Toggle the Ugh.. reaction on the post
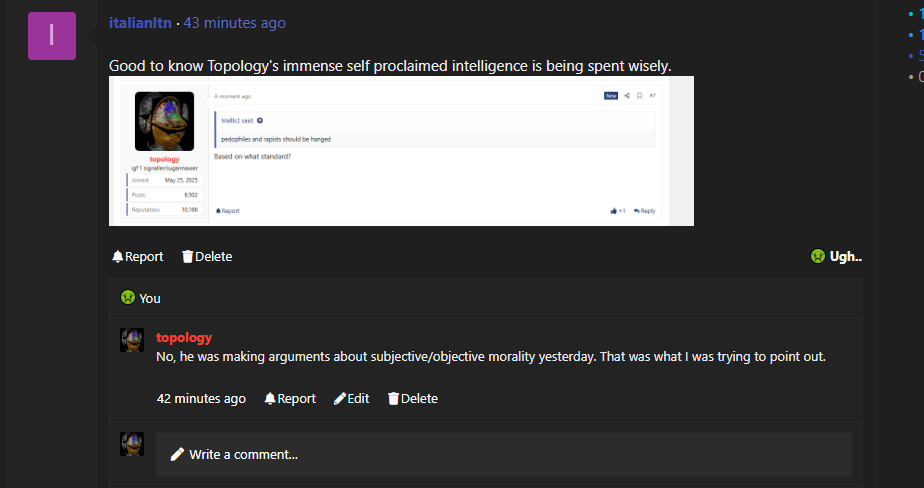Screen dimensions: 924x488 click(x=836, y=256)
